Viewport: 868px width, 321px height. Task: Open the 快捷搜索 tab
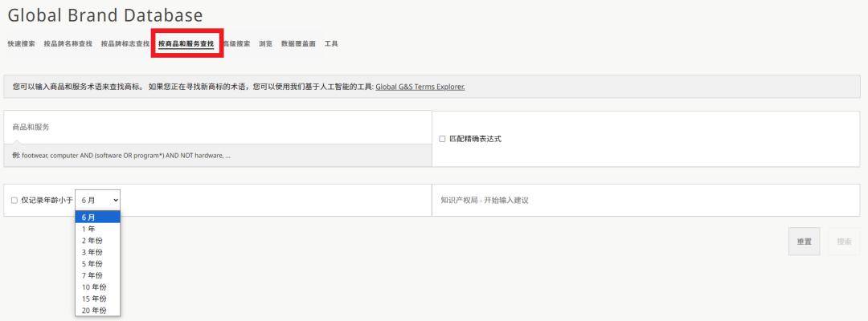(x=21, y=43)
